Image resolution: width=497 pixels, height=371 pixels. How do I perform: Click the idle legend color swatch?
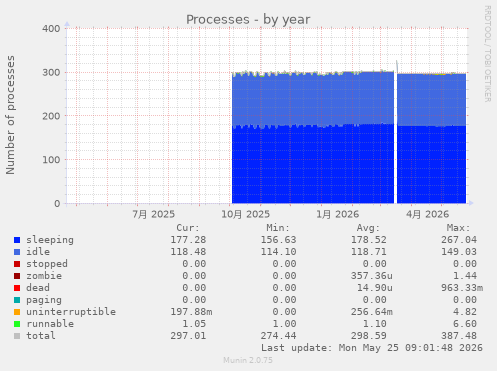coord(17,252)
